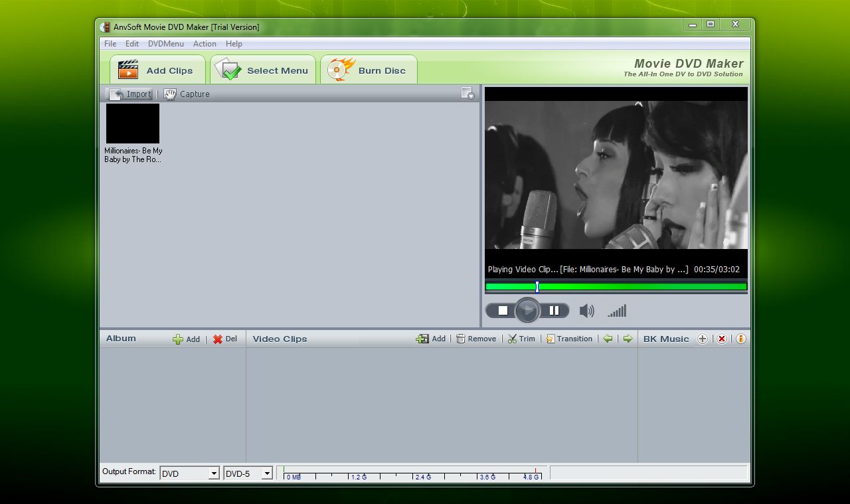
Task: Switch to the Add Clips tab
Action: [157, 70]
